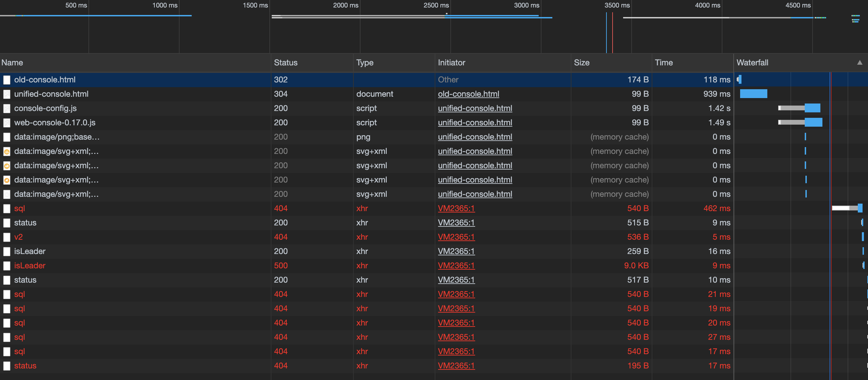
Task: Click waterfall bar for unified-console.html
Action: (753, 94)
